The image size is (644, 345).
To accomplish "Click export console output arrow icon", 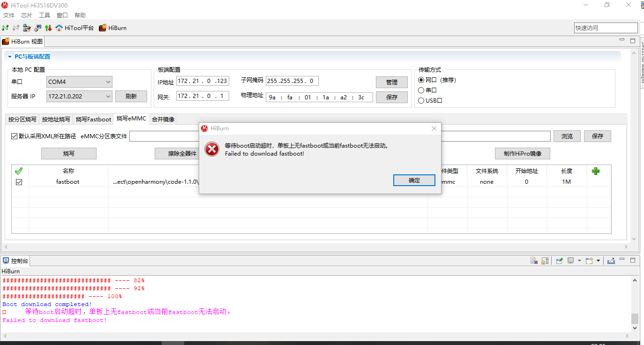I will click(611, 261).
